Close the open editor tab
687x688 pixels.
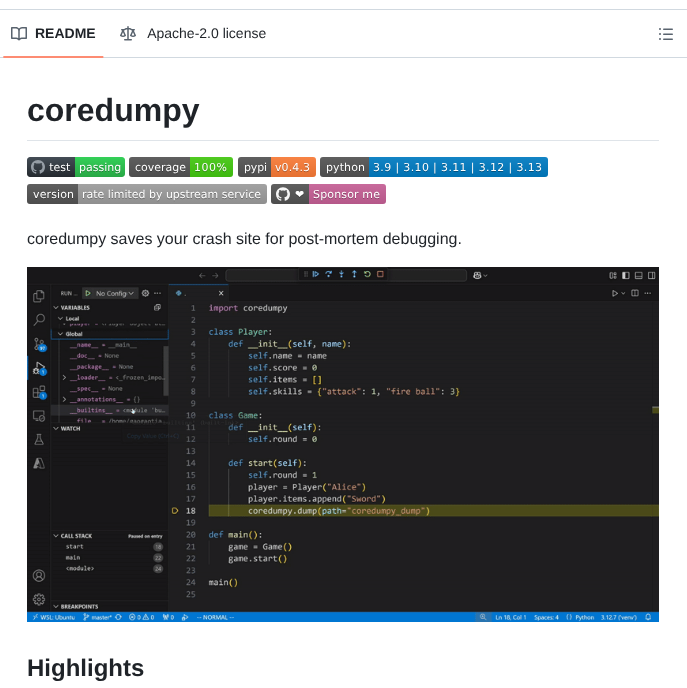(x=221, y=293)
